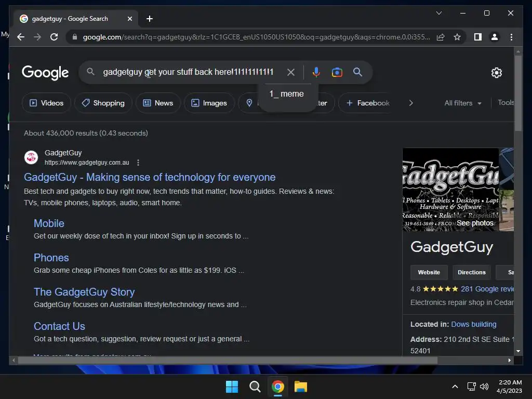Open Windows Start menu
The width and height of the screenshot is (532, 399).
(x=232, y=387)
